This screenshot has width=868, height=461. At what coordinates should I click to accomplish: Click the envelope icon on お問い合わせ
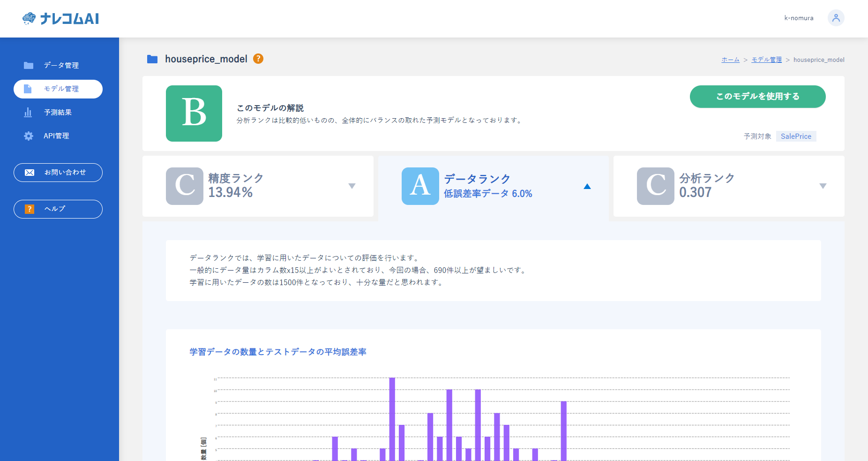pyautogui.click(x=30, y=173)
